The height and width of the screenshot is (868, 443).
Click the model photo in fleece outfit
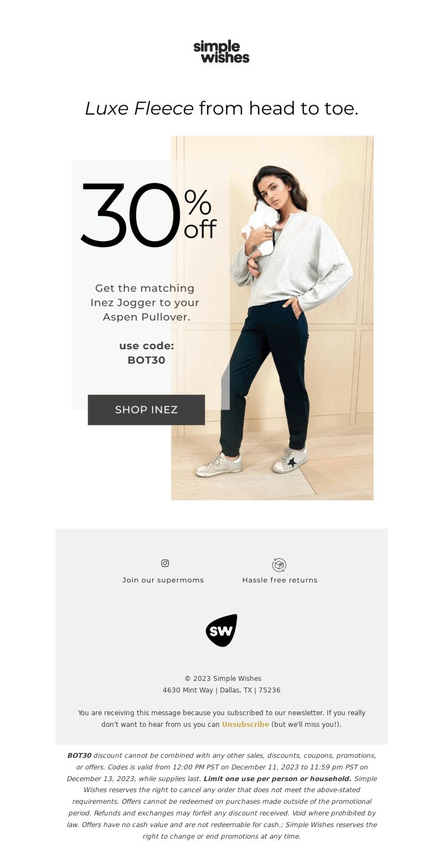[272, 318]
